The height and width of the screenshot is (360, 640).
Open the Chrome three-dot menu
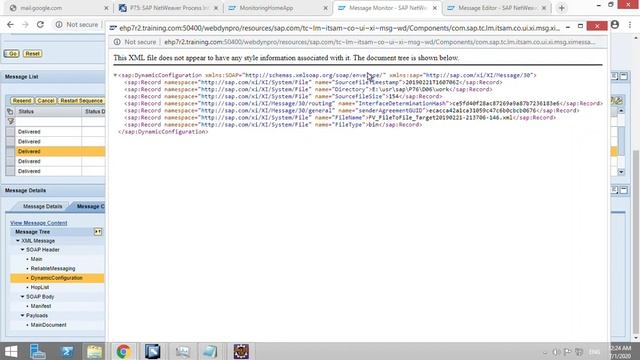[x=630, y=24]
